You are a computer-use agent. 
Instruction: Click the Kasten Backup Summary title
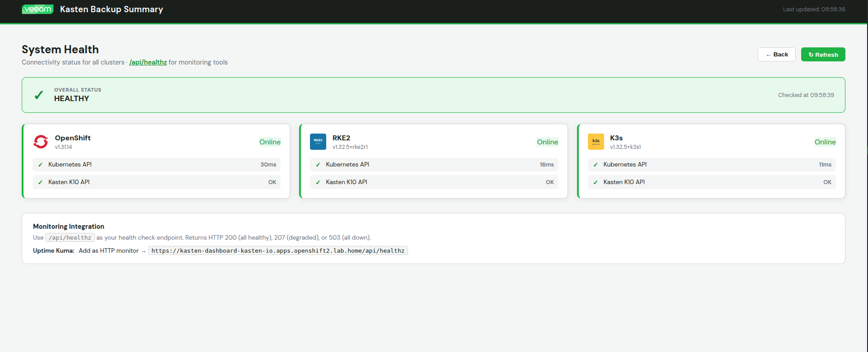(112, 9)
